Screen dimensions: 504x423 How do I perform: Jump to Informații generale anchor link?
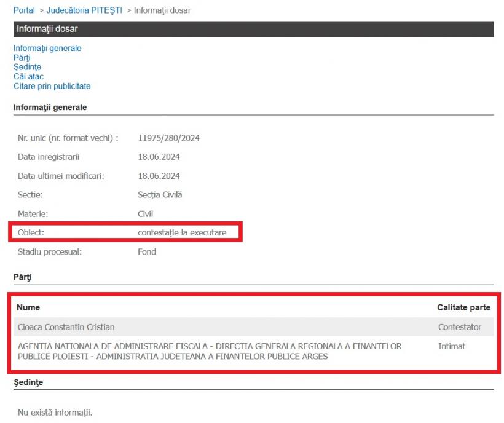point(47,48)
